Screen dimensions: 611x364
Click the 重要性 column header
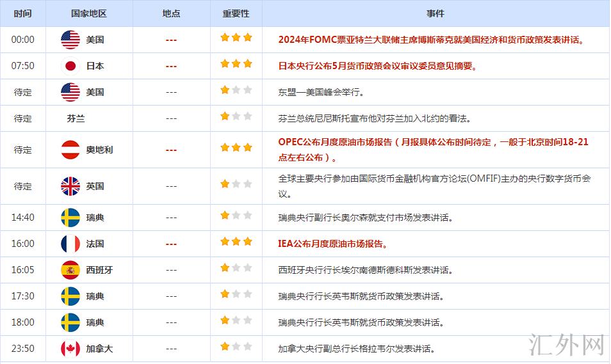tap(236, 13)
